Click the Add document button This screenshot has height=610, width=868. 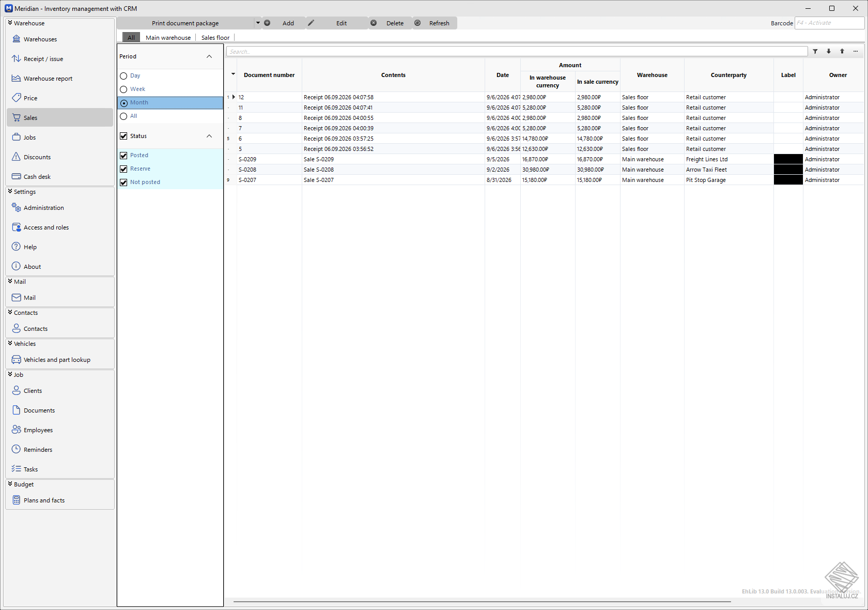[284, 23]
